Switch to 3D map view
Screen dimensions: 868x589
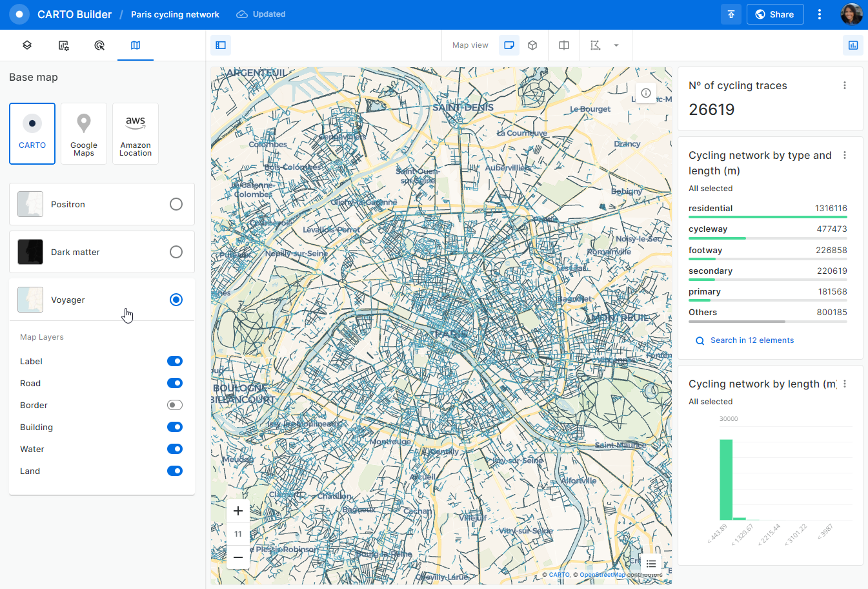(532, 45)
